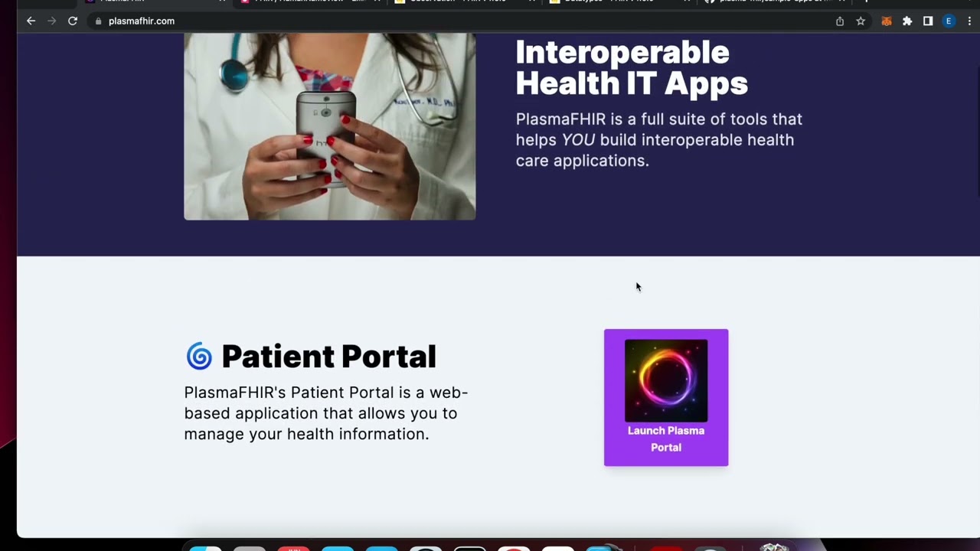Screen dimensions: 980x551
Task: View site info via the lock icon
Action: pyautogui.click(x=98, y=21)
